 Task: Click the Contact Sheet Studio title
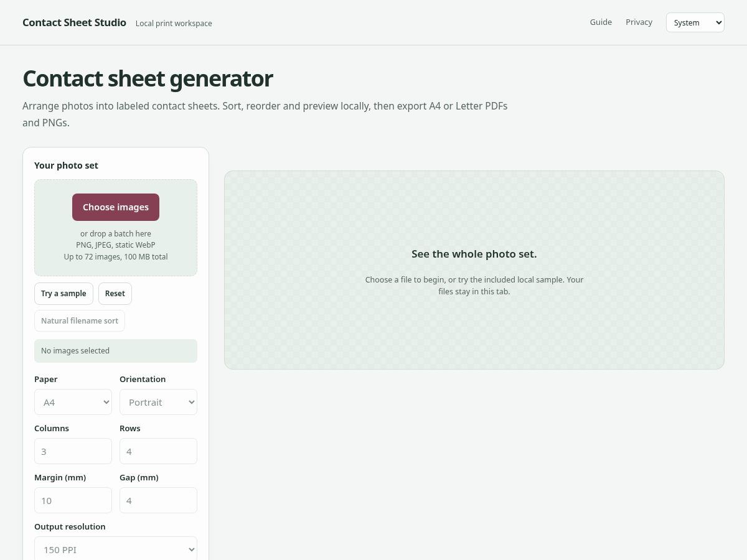tap(74, 22)
